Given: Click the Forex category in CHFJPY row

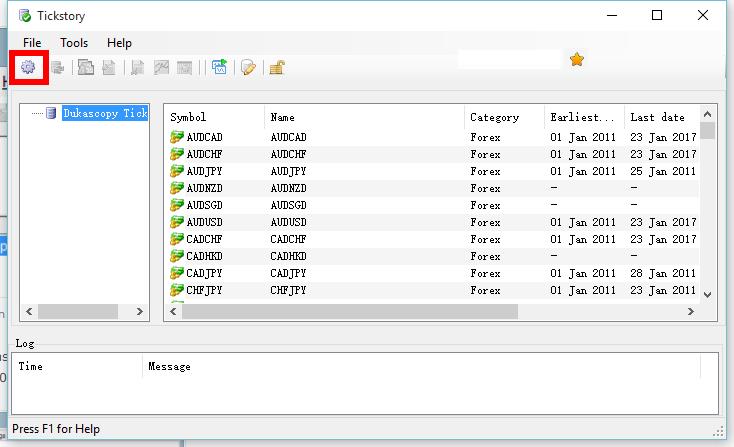Looking at the screenshot, I should point(485,290).
